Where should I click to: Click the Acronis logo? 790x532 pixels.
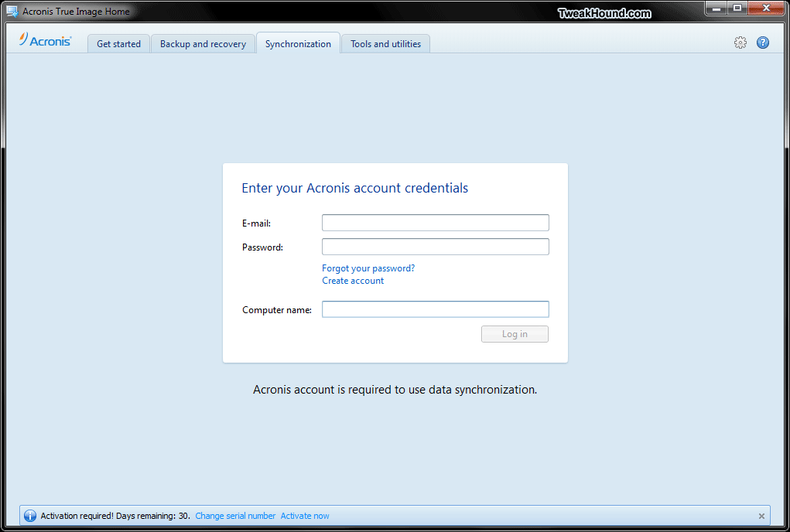pos(46,40)
